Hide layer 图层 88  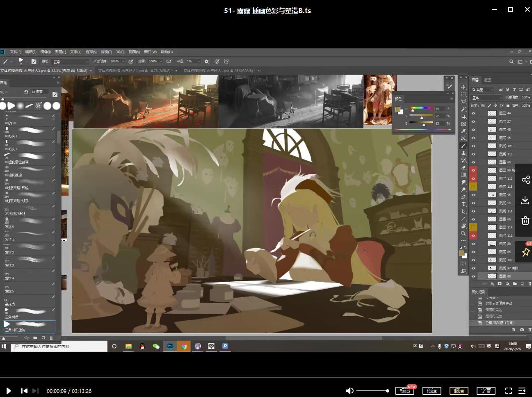(473, 276)
